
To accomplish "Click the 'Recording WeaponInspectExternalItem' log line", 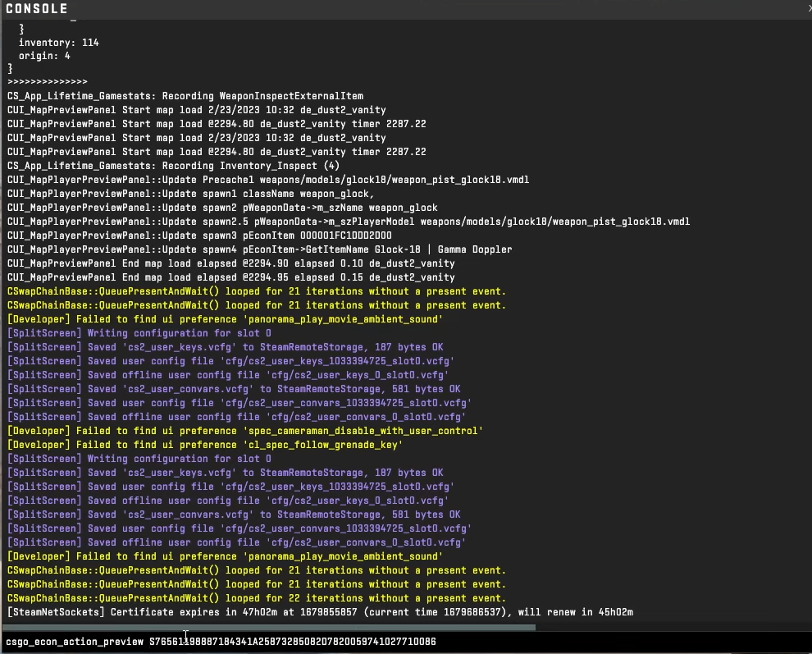I will 185,96.
